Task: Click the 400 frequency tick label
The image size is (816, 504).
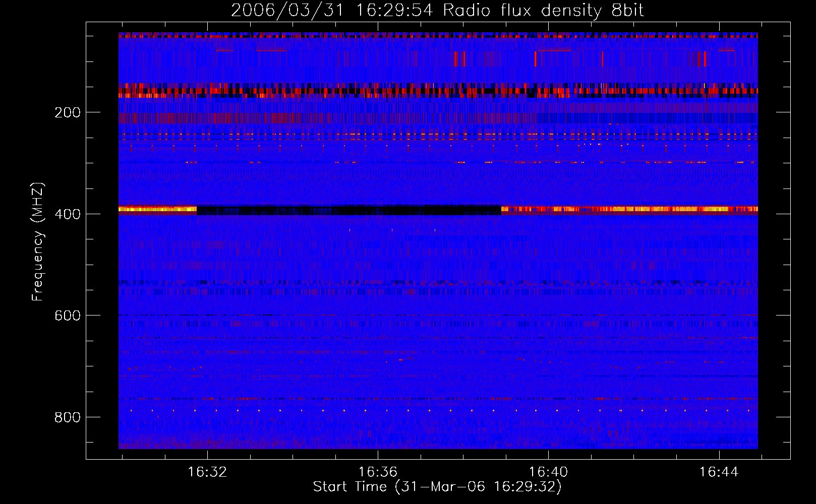Action: [x=67, y=214]
